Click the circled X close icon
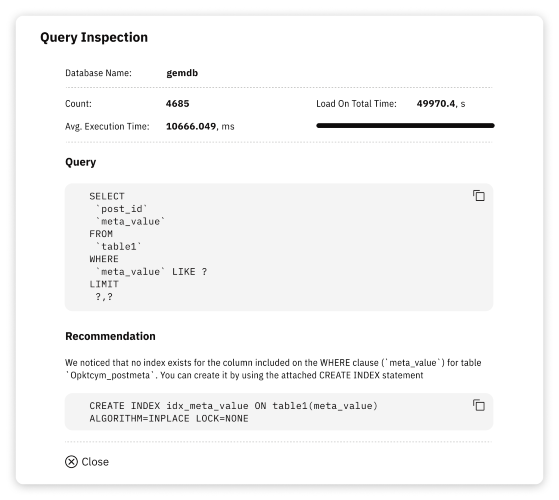This screenshot has height=500, width=559. pos(71,462)
